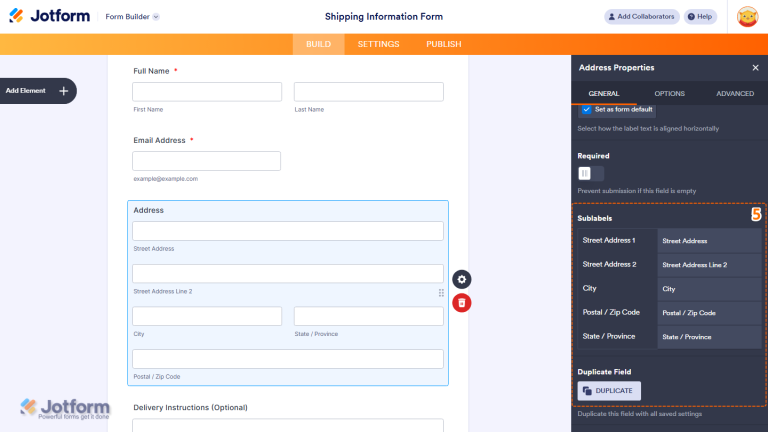The image size is (768, 432).
Task: Edit State / Province sublabel field
Action: [709, 336]
